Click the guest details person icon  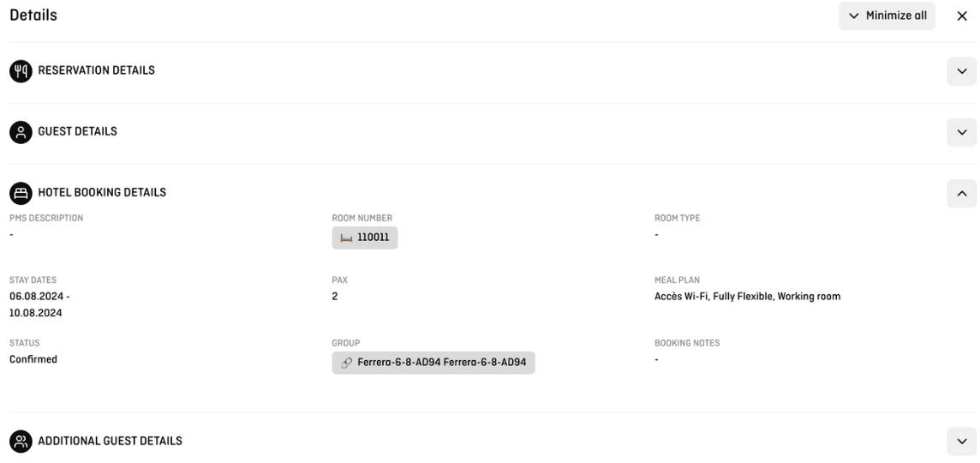[21, 132]
